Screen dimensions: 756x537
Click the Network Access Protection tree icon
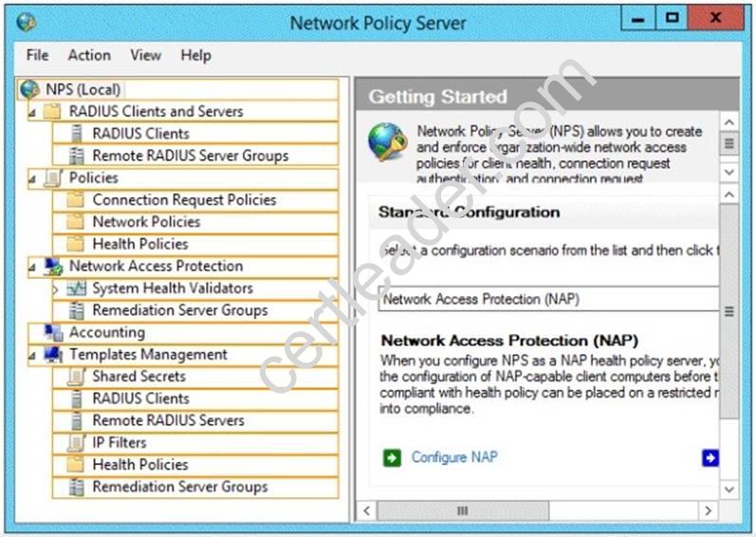[x=53, y=267]
